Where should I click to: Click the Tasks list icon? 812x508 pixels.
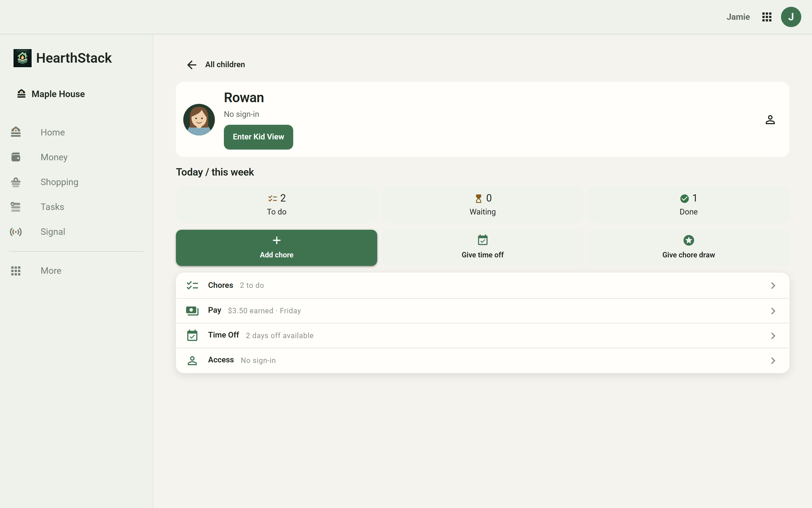[x=16, y=207]
